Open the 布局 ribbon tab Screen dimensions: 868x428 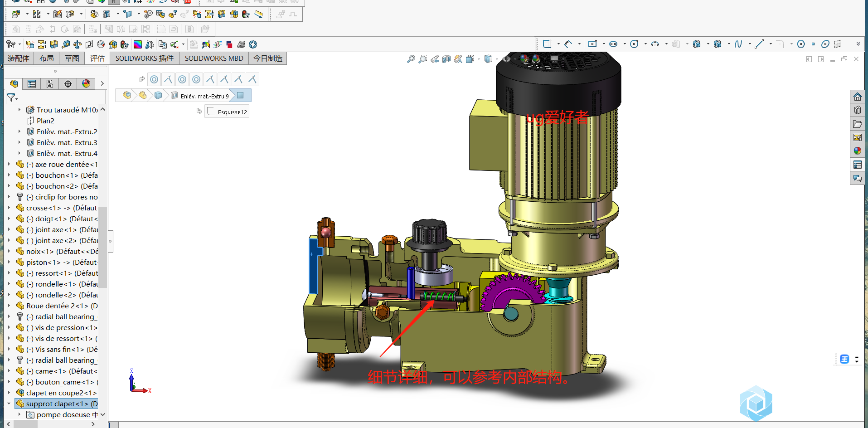[x=46, y=58]
